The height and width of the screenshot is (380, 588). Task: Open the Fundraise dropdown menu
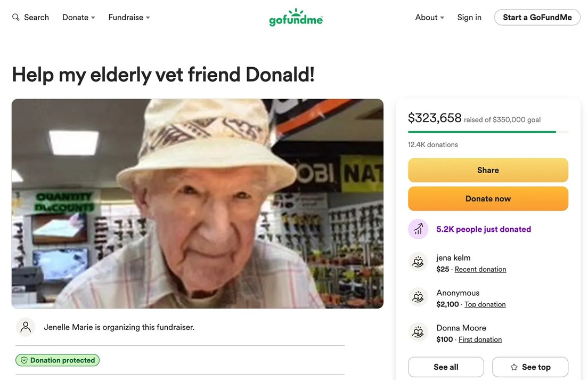click(129, 18)
